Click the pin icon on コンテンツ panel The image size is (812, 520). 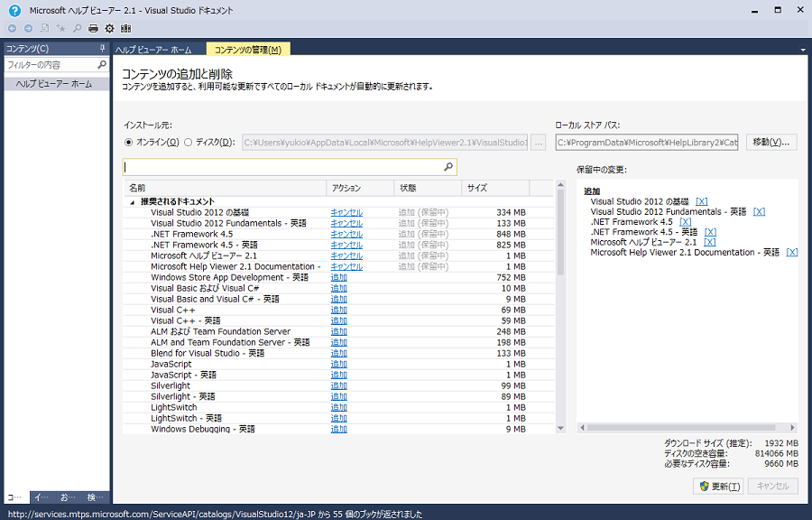click(x=103, y=48)
